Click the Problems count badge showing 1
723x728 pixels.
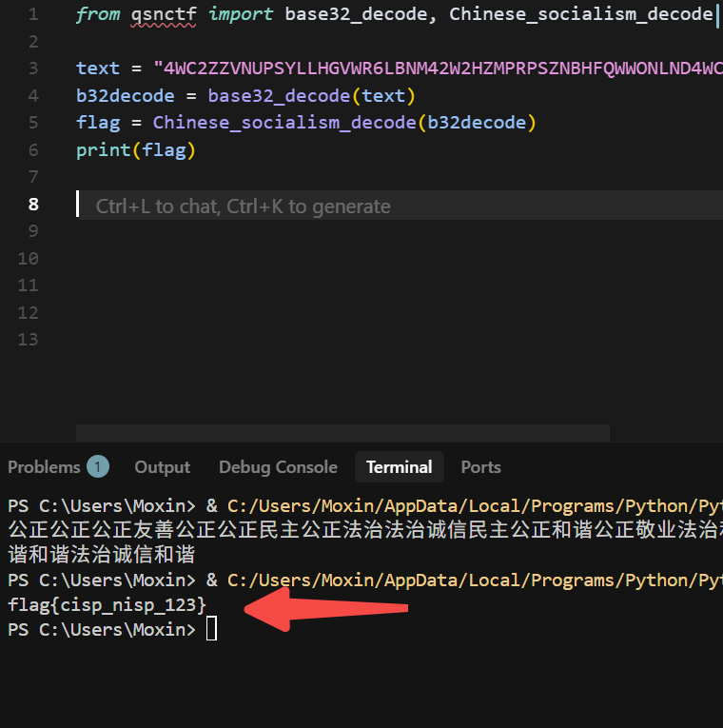click(x=98, y=466)
